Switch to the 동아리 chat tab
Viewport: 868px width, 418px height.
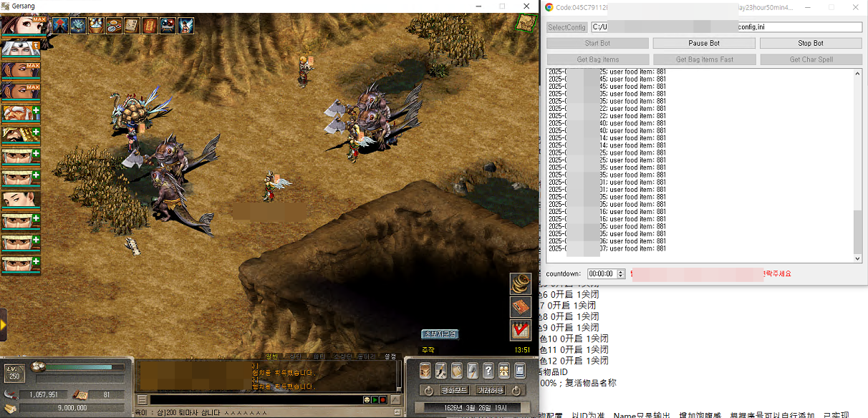tap(367, 356)
